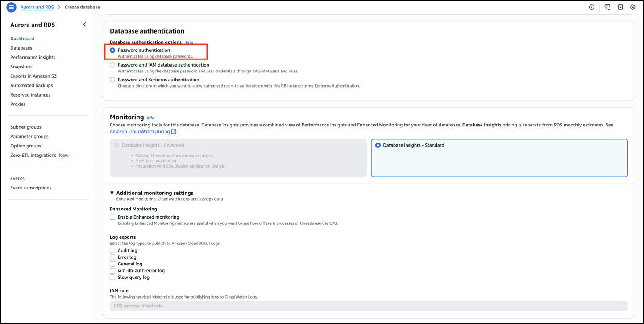
Task: Click the info circle icon in header
Action: coord(592,7)
